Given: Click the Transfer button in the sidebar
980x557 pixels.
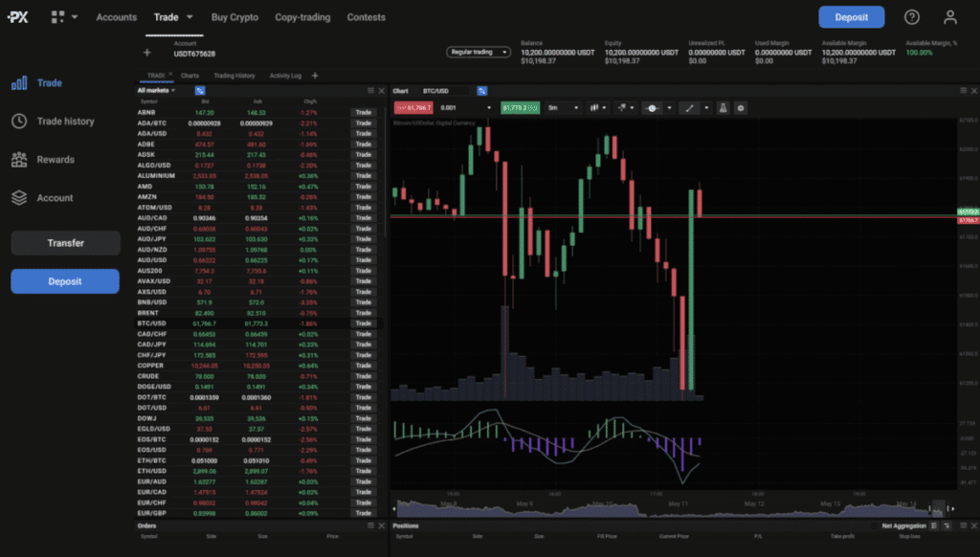Looking at the screenshot, I should point(65,243).
